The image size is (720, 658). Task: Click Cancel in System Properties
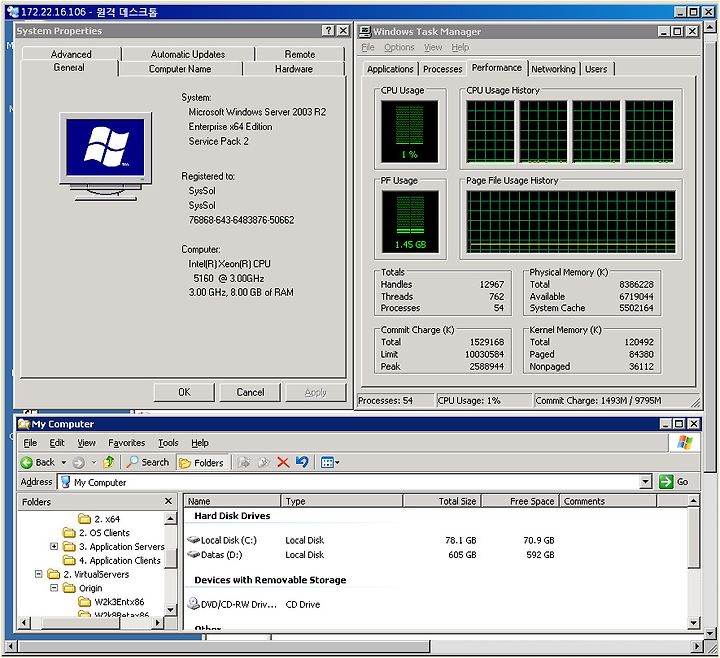click(x=250, y=392)
